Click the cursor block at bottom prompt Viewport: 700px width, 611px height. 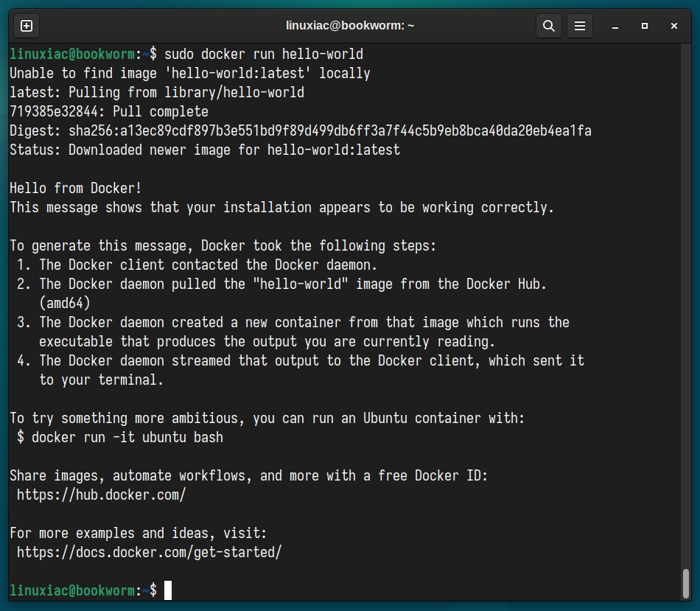168,590
